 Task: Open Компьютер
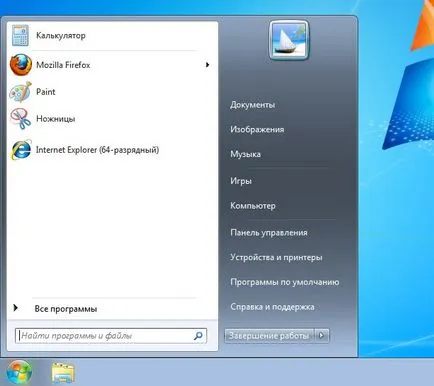(253, 206)
